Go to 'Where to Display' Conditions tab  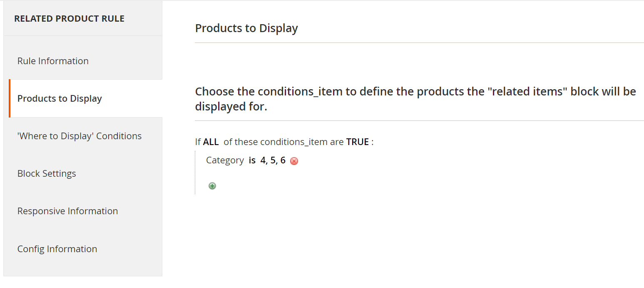80,136
